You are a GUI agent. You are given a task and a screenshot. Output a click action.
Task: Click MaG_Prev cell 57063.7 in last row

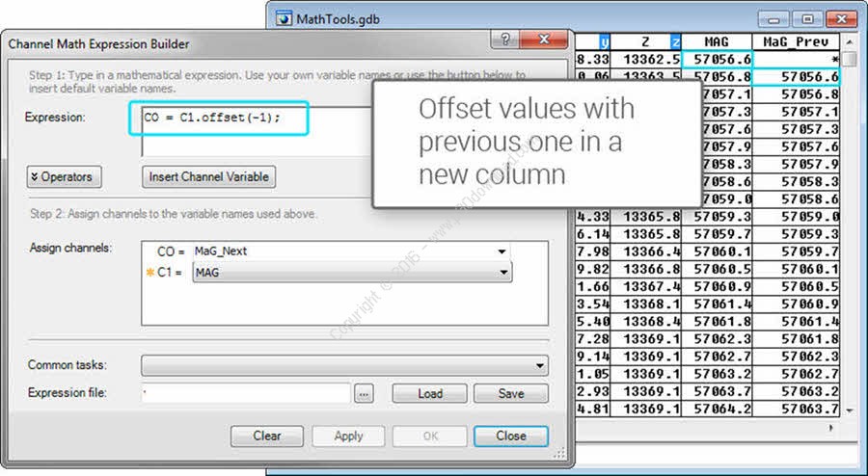pyautogui.click(x=796, y=410)
